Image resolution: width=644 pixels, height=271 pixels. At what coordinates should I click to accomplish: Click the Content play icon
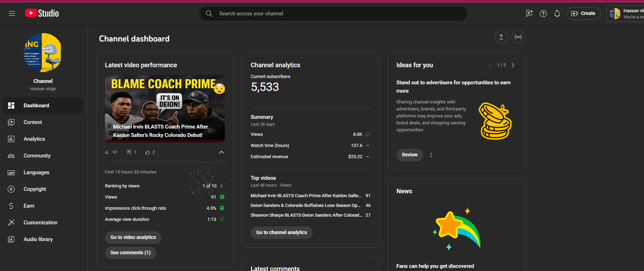(x=11, y=122)
